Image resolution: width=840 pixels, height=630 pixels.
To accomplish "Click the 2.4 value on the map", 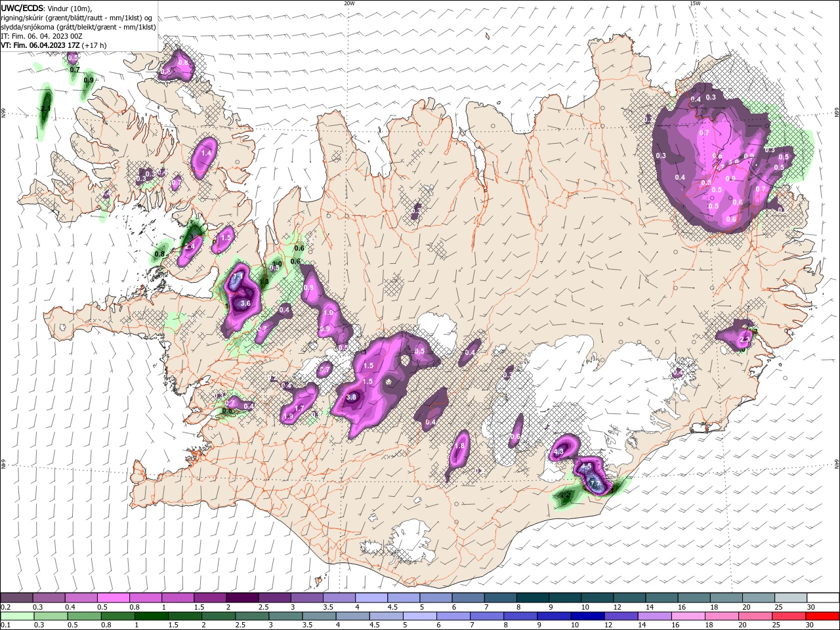I will click(x=190, y=247).
